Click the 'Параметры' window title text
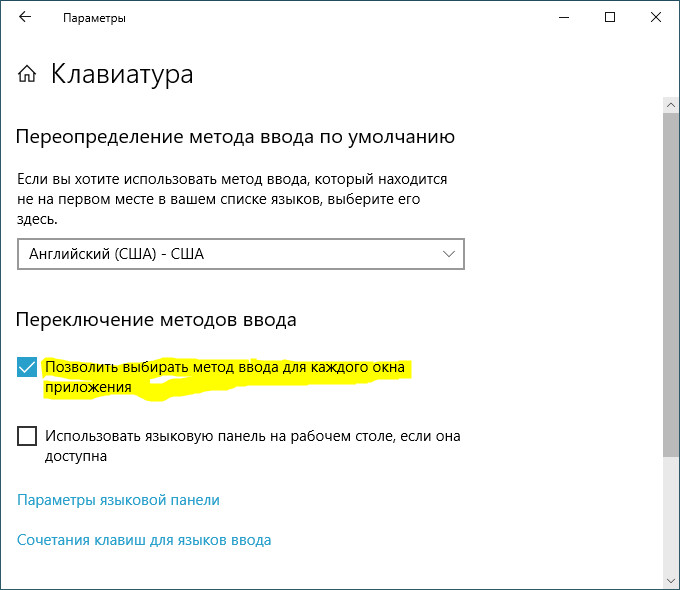680x590 pixels. 94,18
